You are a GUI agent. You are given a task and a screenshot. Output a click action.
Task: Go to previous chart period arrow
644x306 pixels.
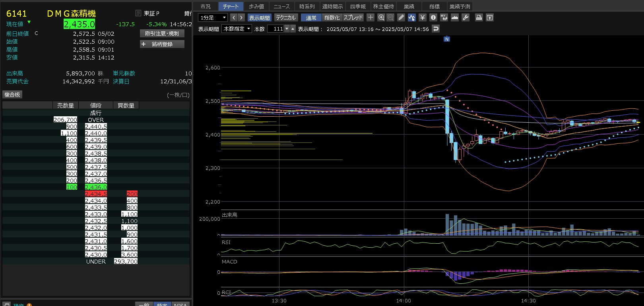234,17
